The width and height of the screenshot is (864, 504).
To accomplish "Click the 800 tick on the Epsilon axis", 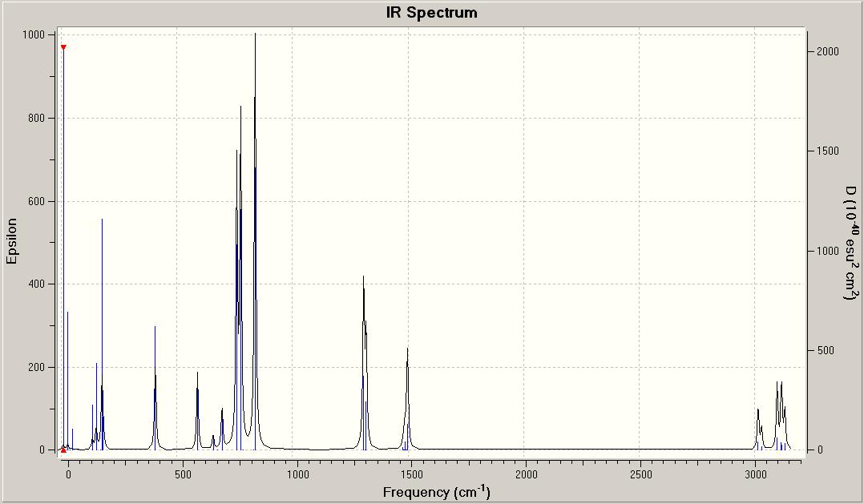I will 36,118.
